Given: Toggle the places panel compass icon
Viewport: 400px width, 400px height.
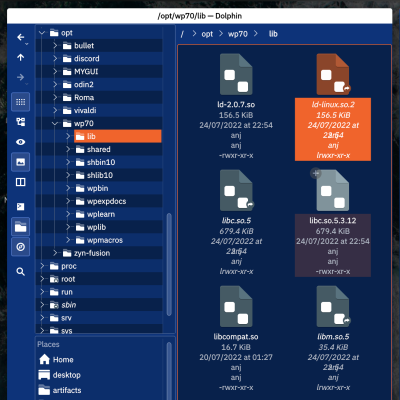Looking at the screenshot, I should [20, 247].
